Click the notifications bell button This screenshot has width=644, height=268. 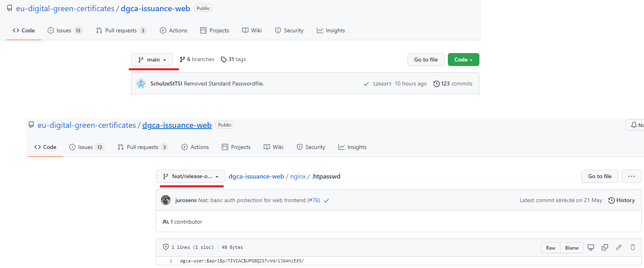(635, 125)
